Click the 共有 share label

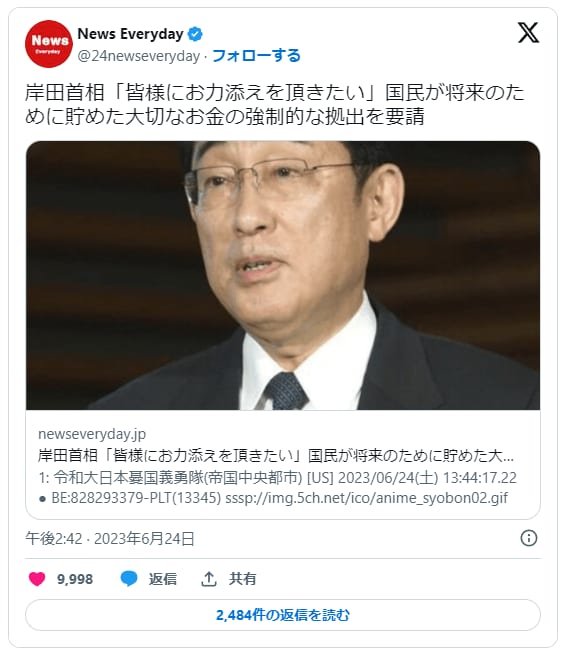242,579
